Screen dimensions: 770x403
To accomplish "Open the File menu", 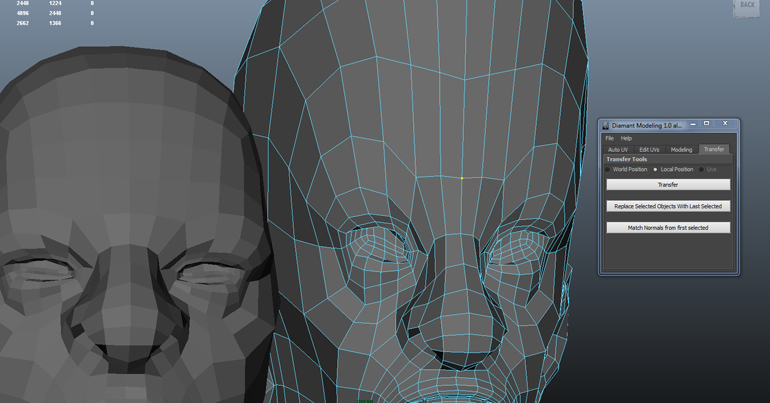I will click(609, 138).
